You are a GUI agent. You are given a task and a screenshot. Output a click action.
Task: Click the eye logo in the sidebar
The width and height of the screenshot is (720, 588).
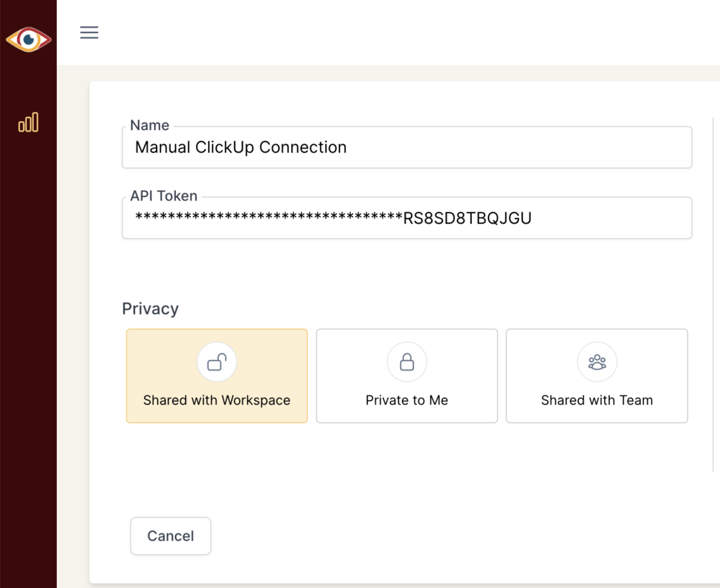[28, 40]
